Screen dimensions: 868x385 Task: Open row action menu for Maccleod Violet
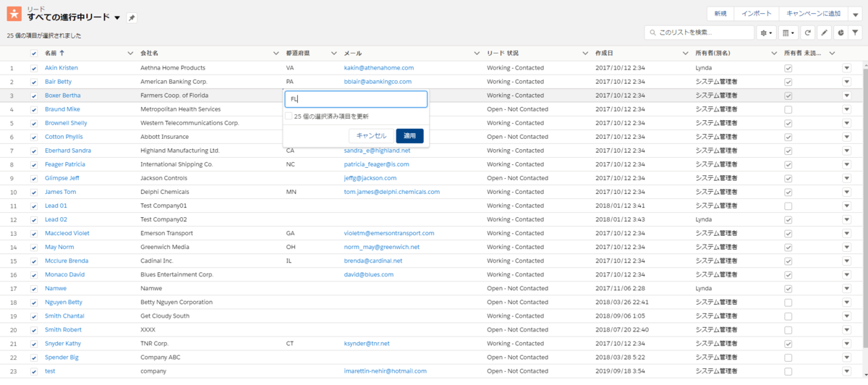[x=847, y=233]
